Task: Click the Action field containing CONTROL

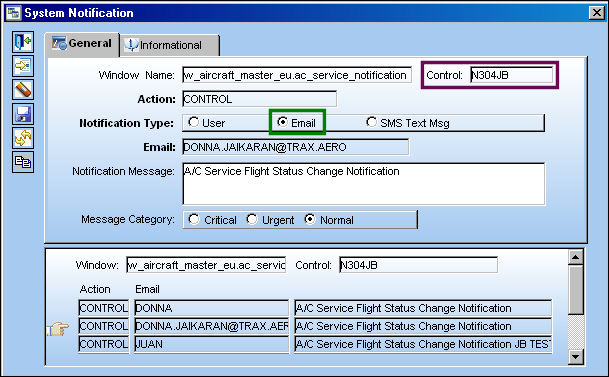Action: click(x=259, y=99)
